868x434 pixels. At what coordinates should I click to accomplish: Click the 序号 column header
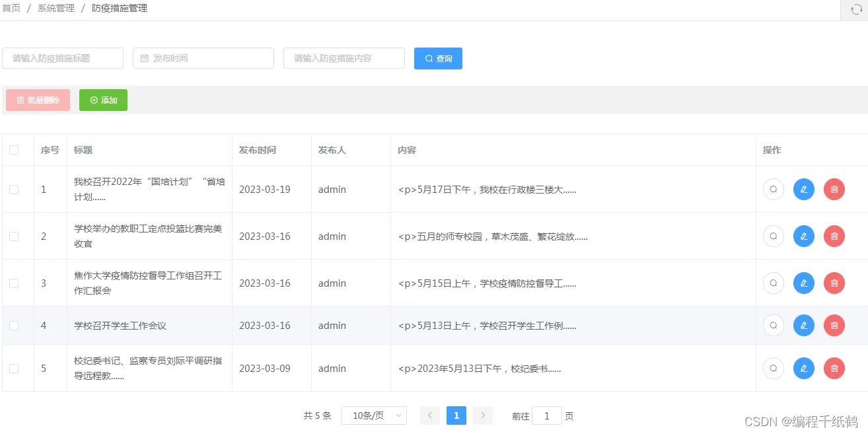[50, 150]
